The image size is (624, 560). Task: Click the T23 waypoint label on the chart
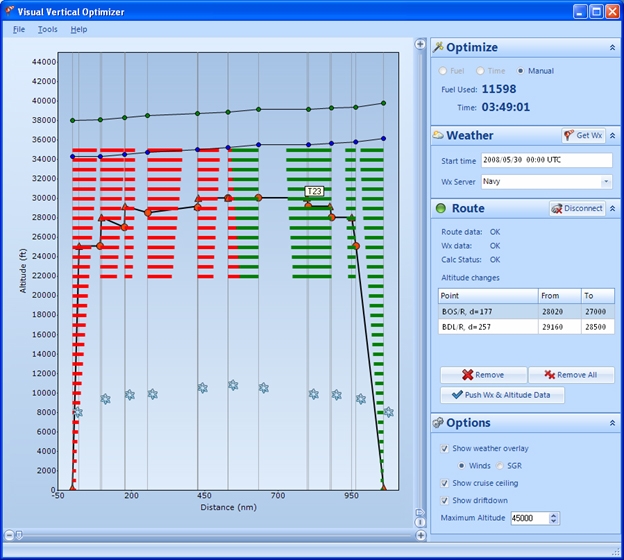(314, 191)
